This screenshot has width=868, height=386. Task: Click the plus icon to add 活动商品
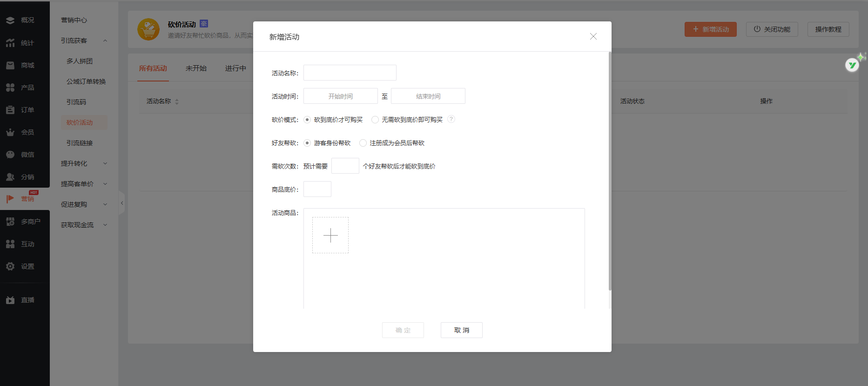330,235
